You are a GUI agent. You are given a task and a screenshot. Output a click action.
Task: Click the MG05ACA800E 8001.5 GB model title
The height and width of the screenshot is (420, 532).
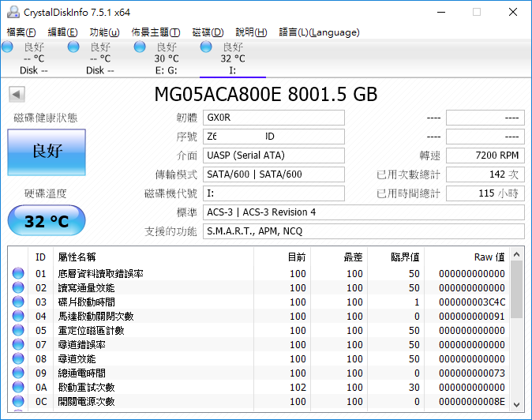266,94
